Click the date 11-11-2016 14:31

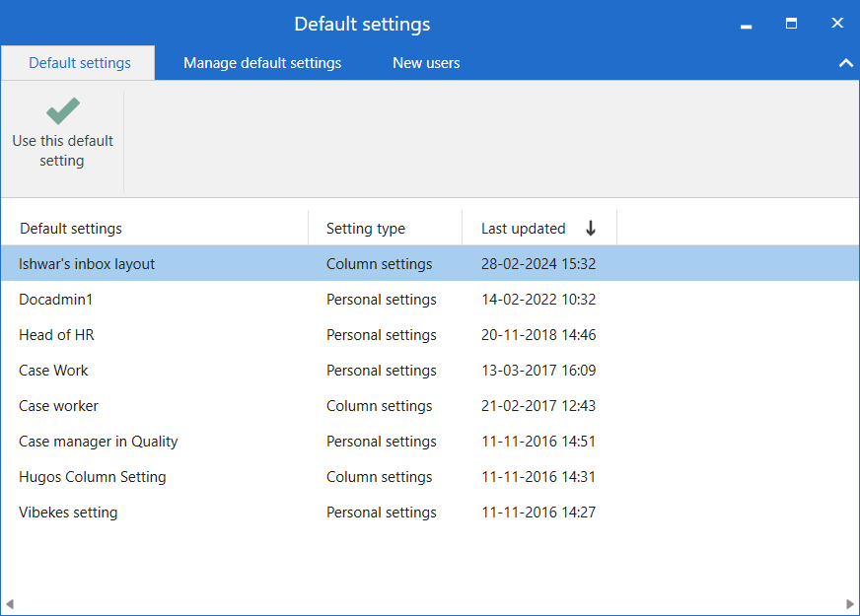tap(538, 477)
